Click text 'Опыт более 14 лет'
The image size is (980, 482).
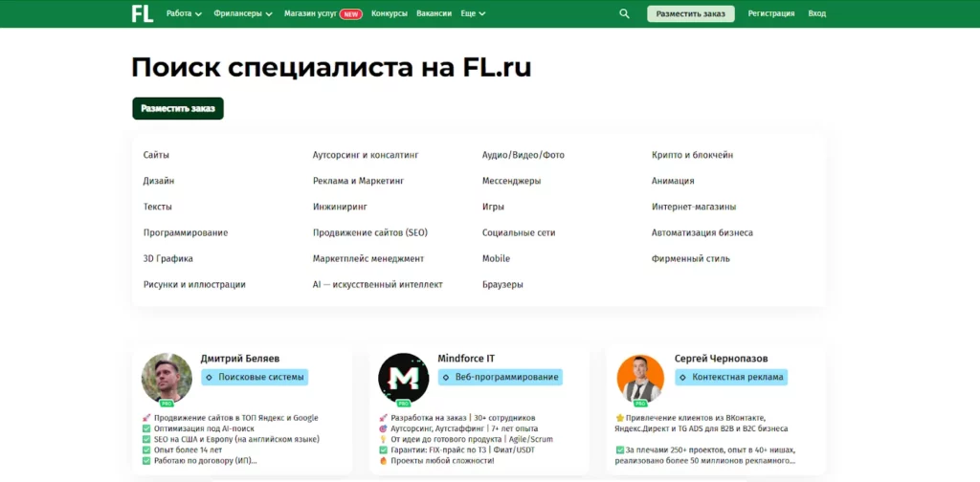[x=189, y=450]
